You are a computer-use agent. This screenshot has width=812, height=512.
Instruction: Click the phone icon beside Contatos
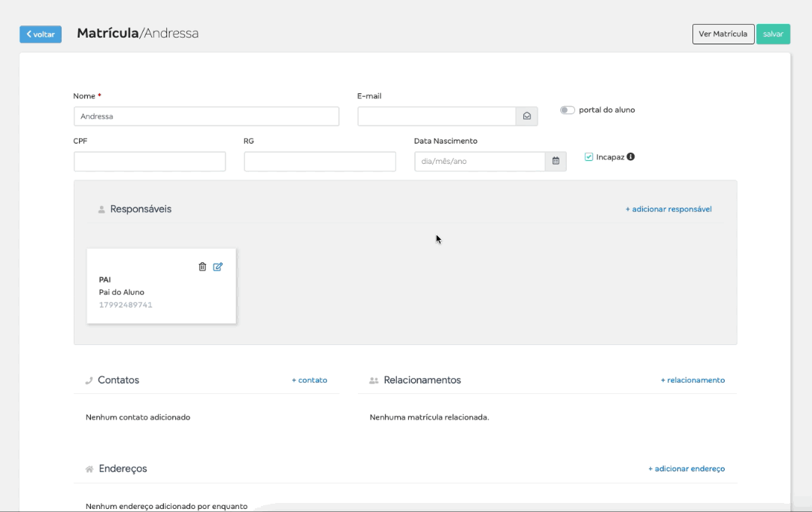tap(89, 380)
